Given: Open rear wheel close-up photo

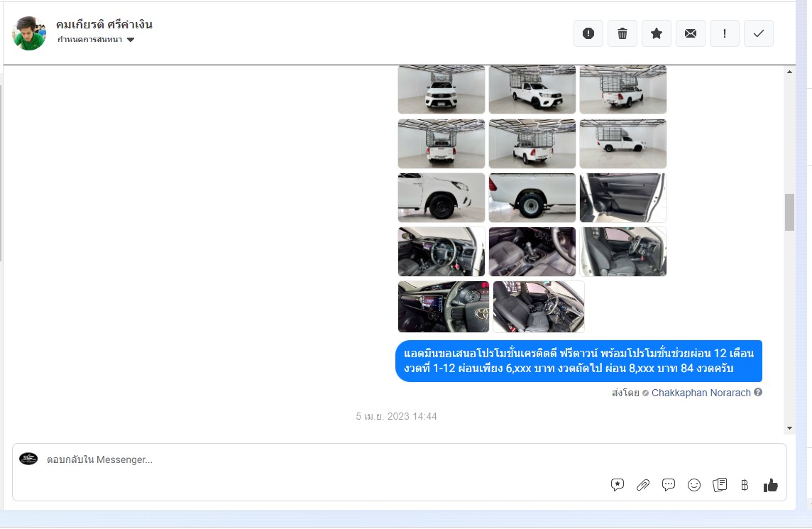Looking at the screenshot, I should point(532,197).
